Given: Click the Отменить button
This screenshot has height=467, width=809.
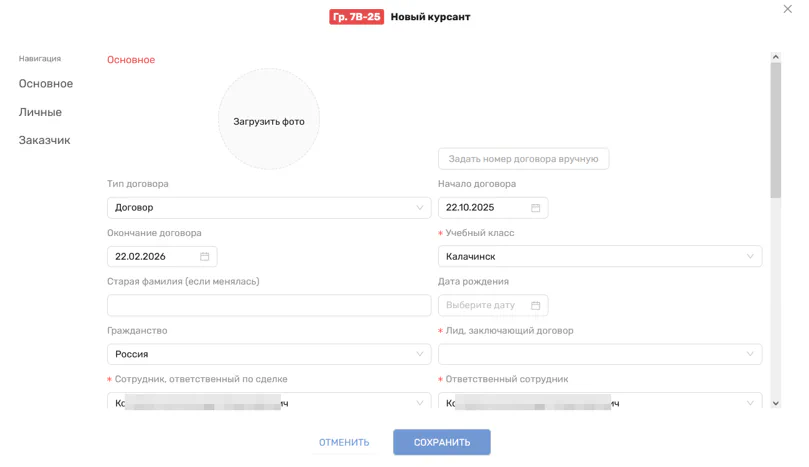Looking at the screenshot, I should pos(344,442).
